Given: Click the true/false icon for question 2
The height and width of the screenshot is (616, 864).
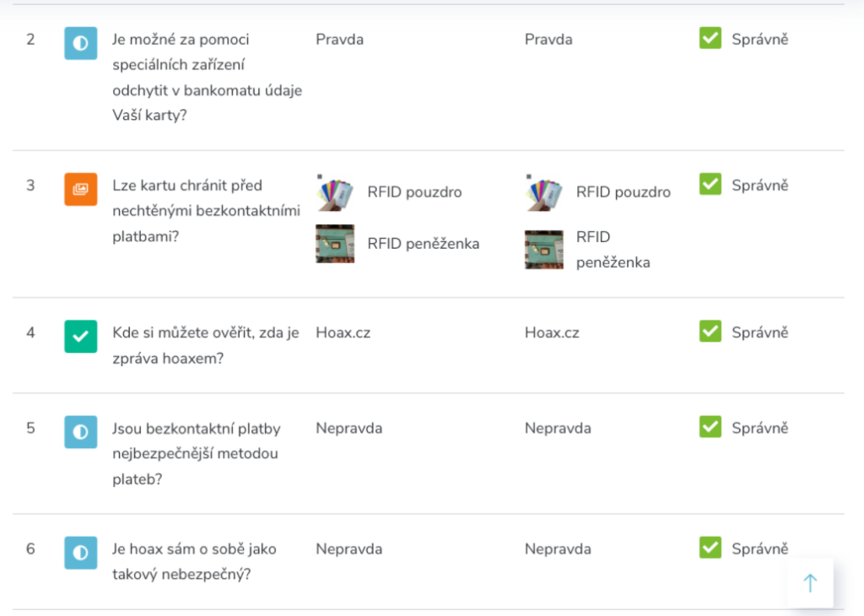Looking at the screenshot, I should click(80, 43).
